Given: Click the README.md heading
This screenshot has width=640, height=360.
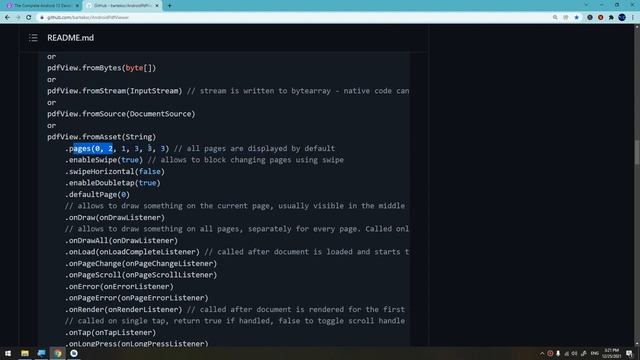Looking at the screenshot, I should pyautogui.click(x=70, y=38).
